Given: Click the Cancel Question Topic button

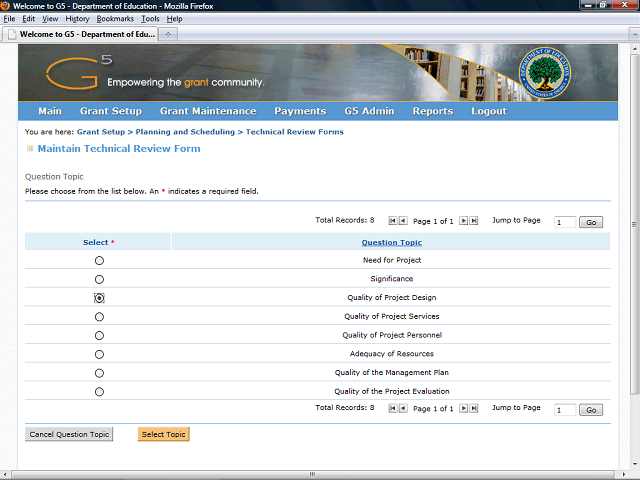Looking at the screenshot, I should [x=69, y=434].
